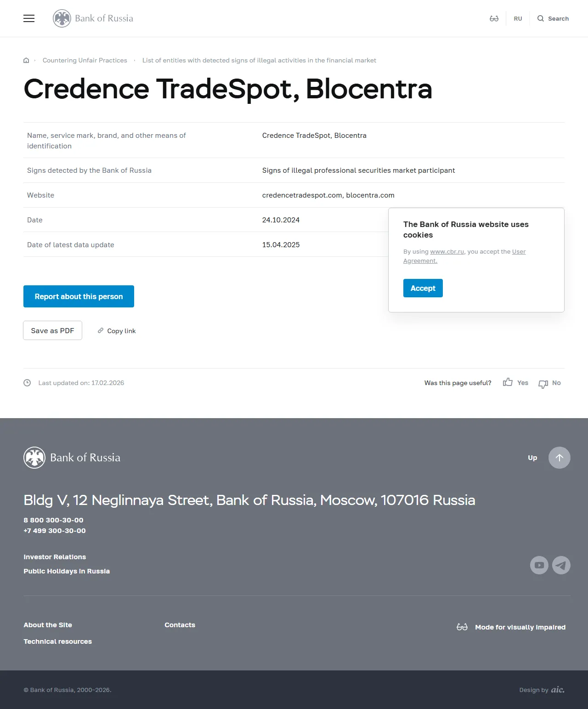Image resolution: width=588 pixels, height=709 pixels.
Task: Open the Telegram channel icon in footer
Action: click(x=561, y=565)
